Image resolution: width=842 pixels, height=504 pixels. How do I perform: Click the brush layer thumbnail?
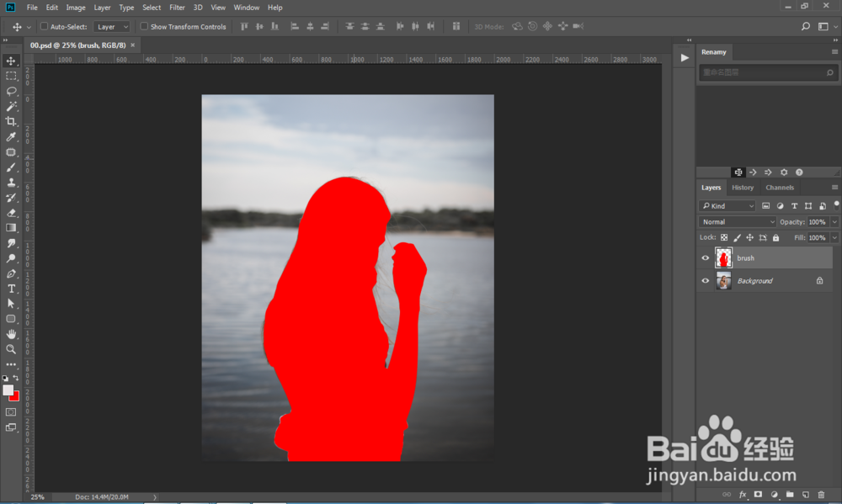coord(723,258)
